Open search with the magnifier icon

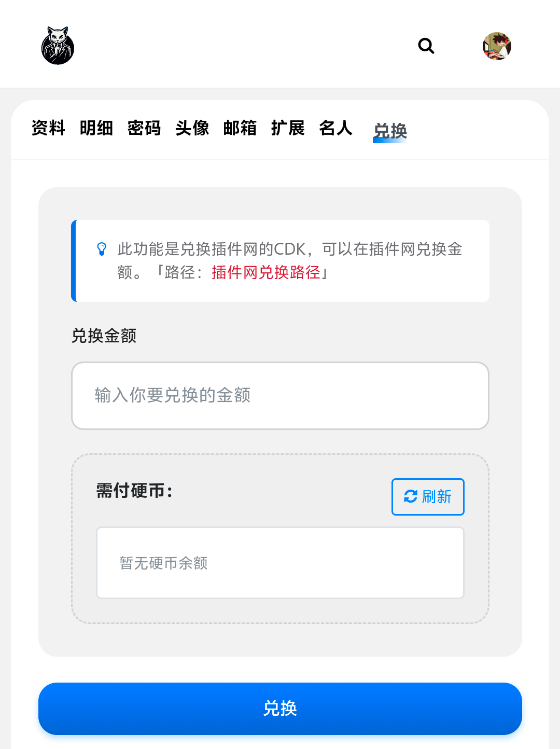pyautogui.click(x=426, y=46)
